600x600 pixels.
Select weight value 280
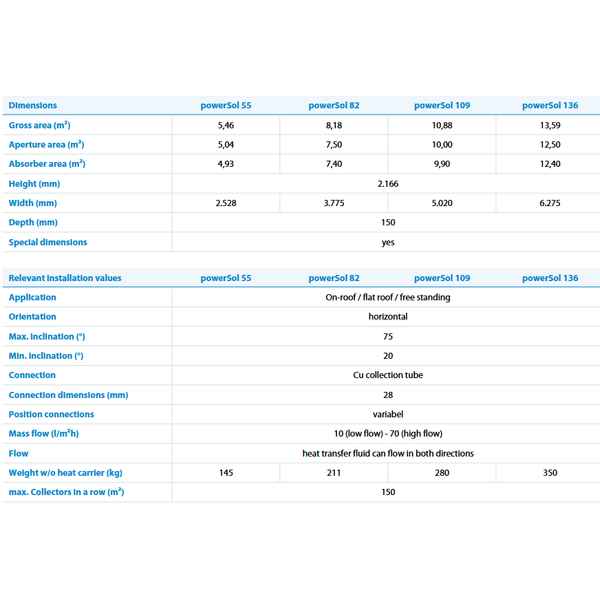click(442, 473)
